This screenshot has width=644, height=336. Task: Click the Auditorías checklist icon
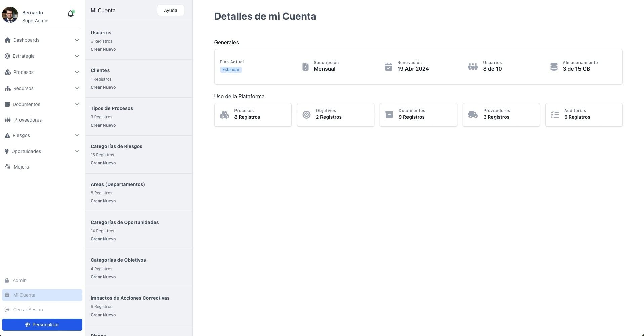555,115
